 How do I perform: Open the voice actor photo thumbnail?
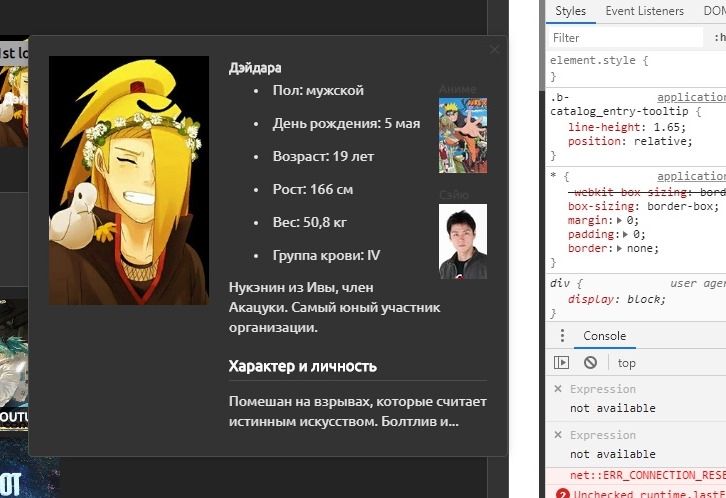point(462,241)
